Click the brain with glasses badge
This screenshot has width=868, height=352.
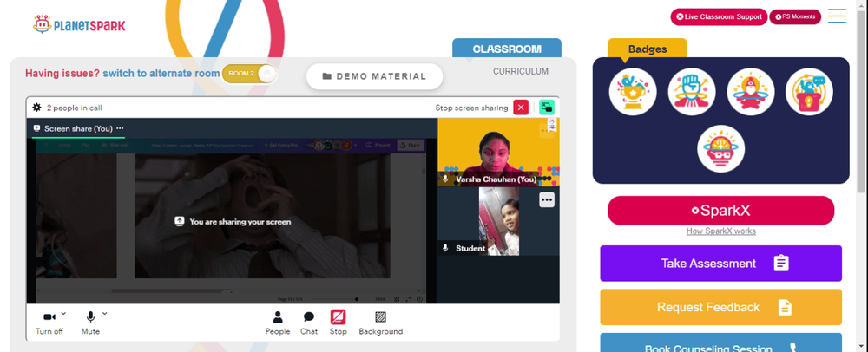[720, 148]
